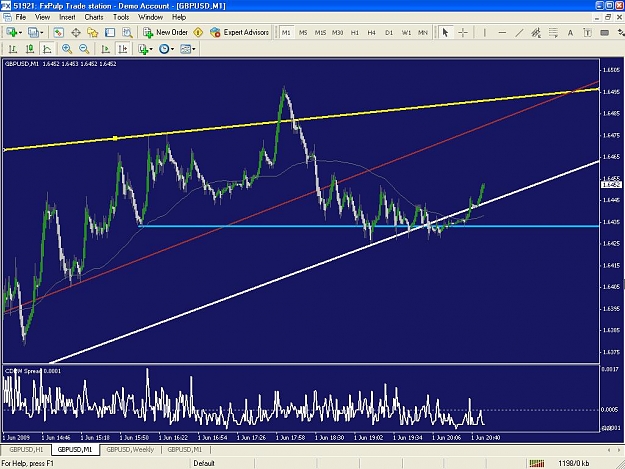Select the dark rectangle tool icon
The image size is (625, 469).
coord(604,33)
